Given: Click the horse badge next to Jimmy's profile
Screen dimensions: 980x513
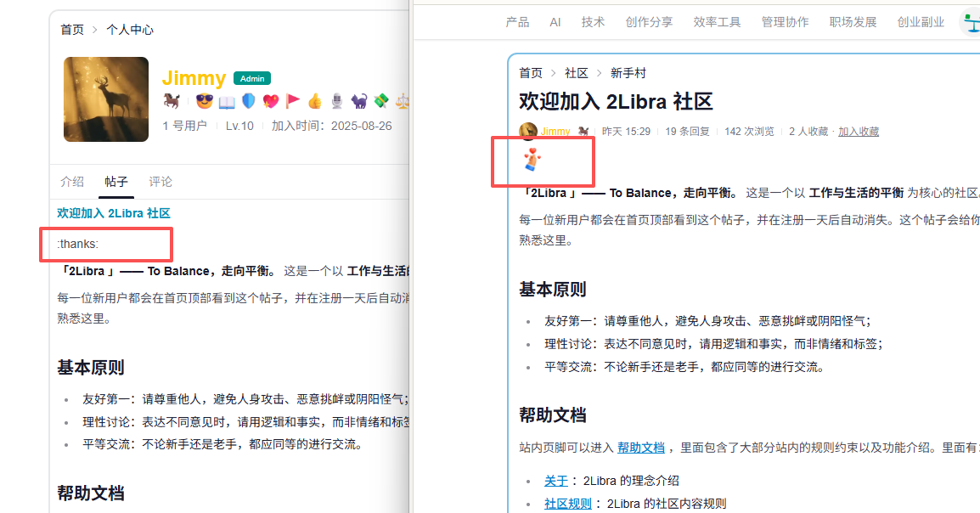Looking at the screenshot, I should pyautogui.click(x=172, y=102).
